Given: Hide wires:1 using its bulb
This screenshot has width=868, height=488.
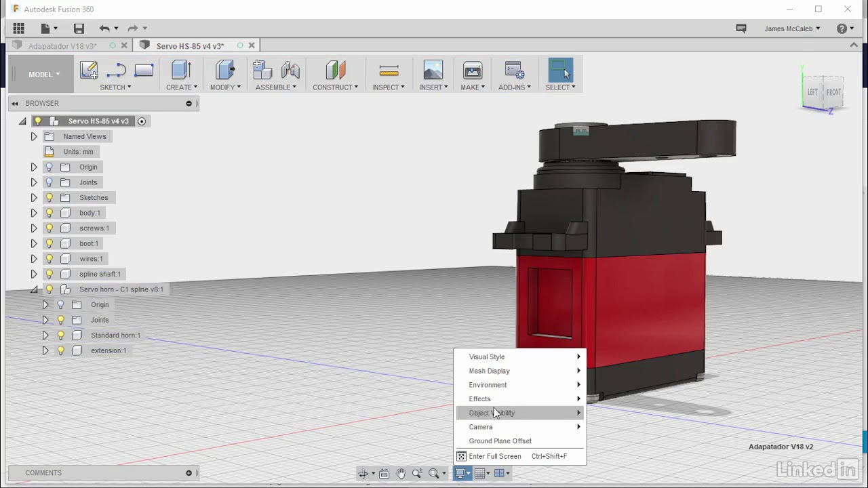Looking at the screenshot, I should click(x=50, y=258).
